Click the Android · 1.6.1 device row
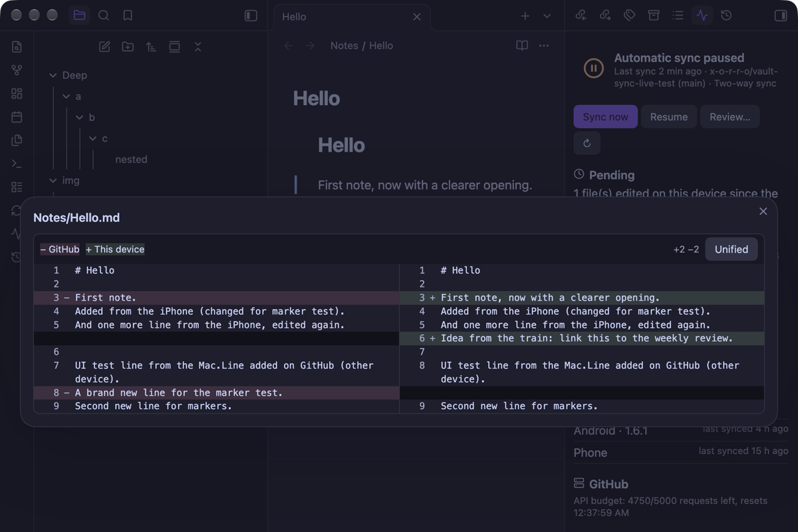This screenshot has width=798, height=532. pos(681,430)
